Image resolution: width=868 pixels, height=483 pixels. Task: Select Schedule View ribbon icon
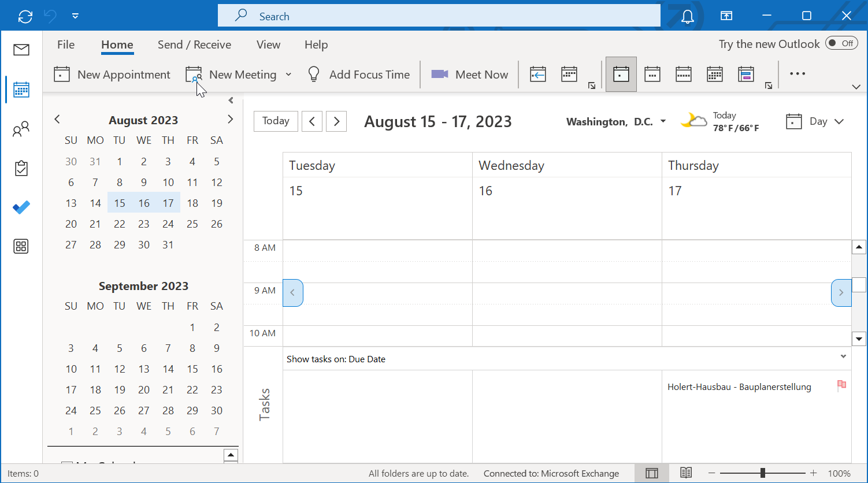pos(746,75)
